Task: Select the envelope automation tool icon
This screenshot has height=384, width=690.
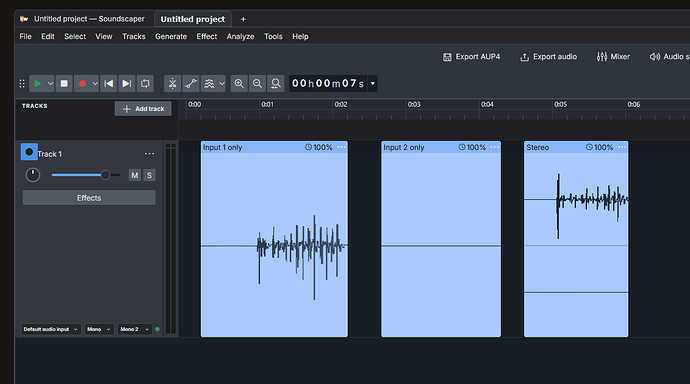Action: [191, 84]
